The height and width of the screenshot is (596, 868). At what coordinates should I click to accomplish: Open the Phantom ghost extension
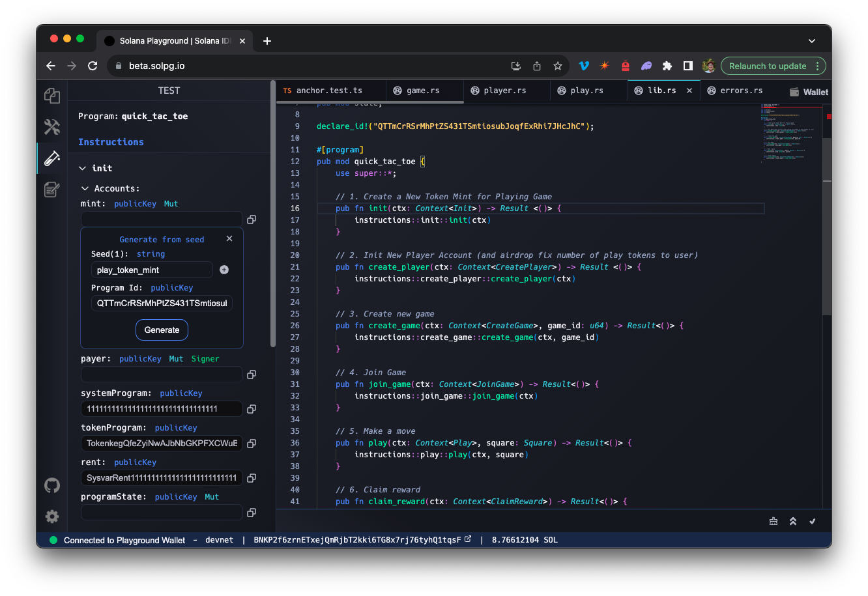646,66
